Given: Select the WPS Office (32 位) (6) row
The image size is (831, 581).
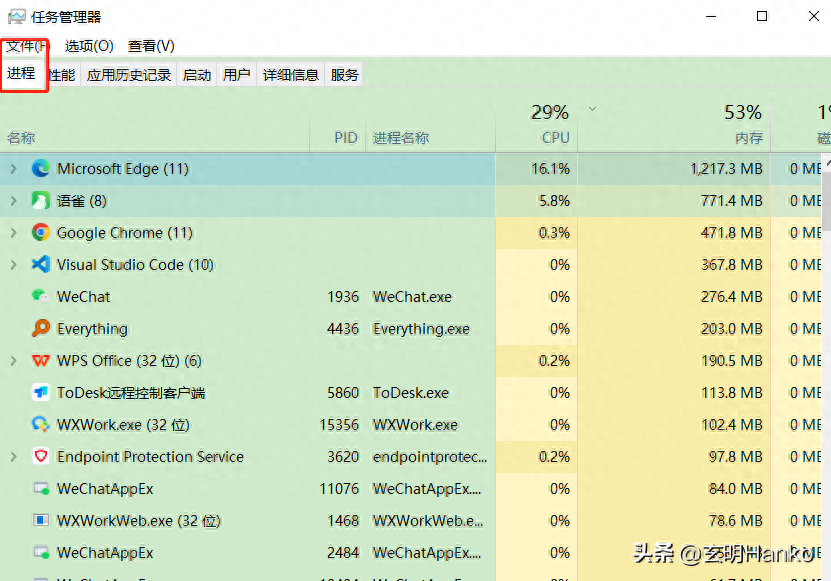Looking at the screenshot, I should click(247, 360).
